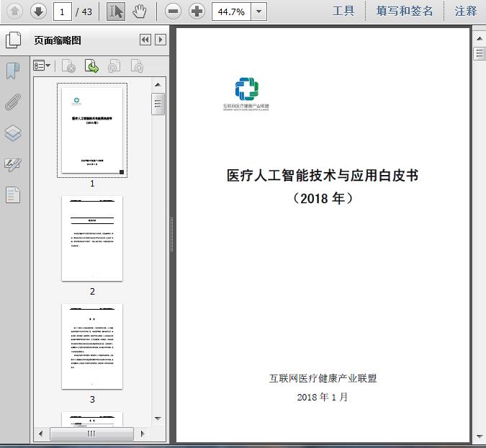Zoom out with the minus button

[x=173, y=12]
